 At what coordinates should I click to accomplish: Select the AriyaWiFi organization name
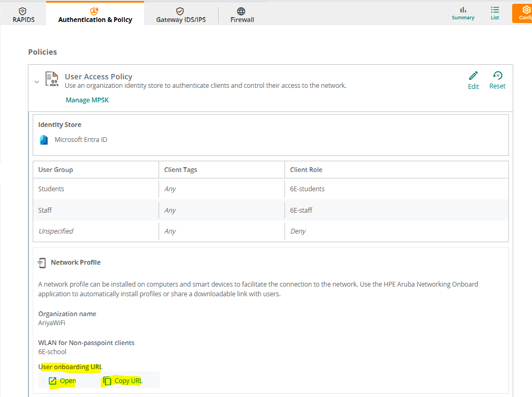(x=51, y=323)
